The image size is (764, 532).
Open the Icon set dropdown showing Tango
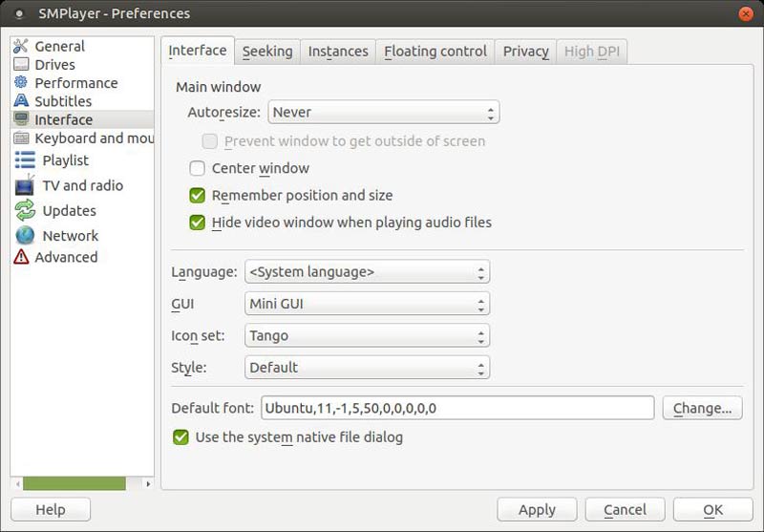point(367,335)
